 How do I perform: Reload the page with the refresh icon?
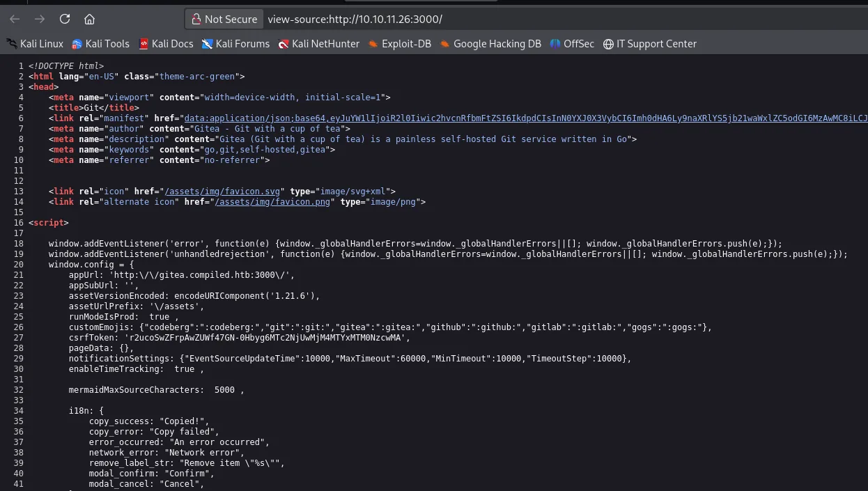[65, 19]
